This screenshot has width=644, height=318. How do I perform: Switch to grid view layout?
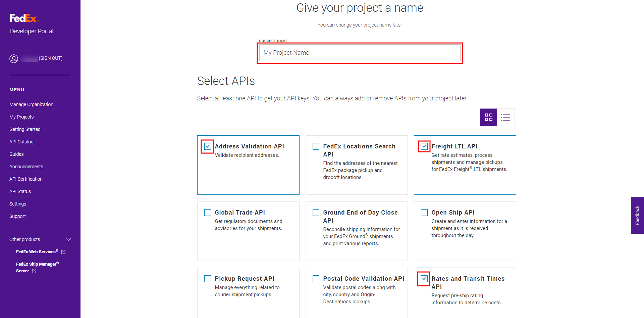[488, 117]
